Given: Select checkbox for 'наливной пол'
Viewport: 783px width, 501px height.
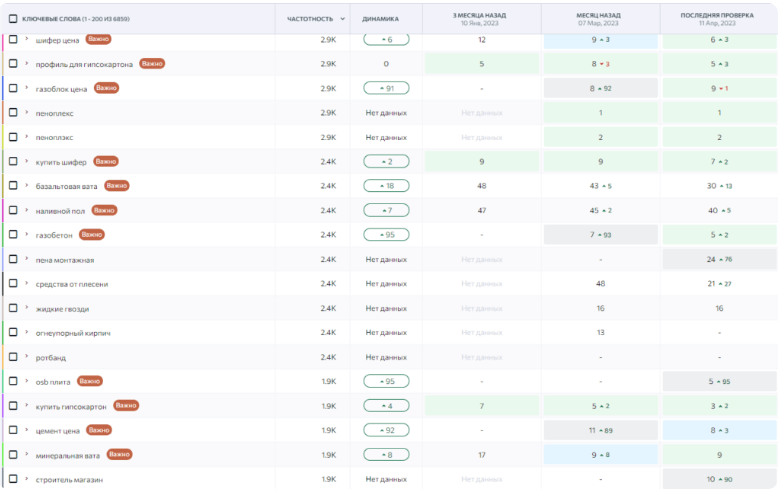Looking at the screenshot, I should click(x=13, y=210).
